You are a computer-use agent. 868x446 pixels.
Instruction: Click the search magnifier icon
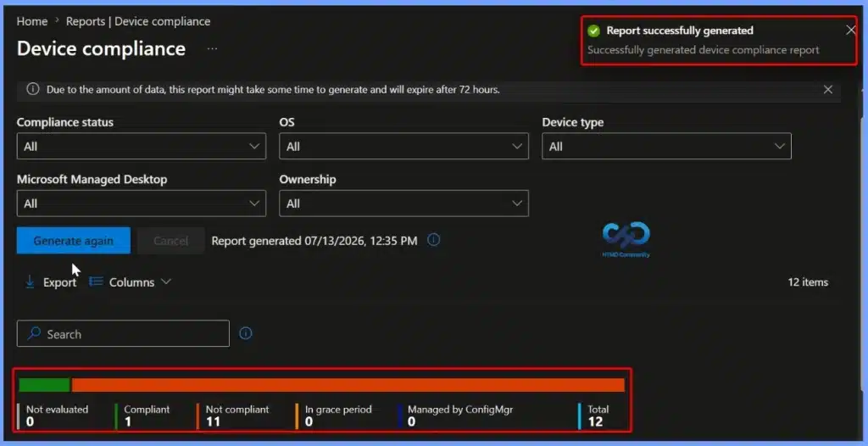[x=34, y=333]
